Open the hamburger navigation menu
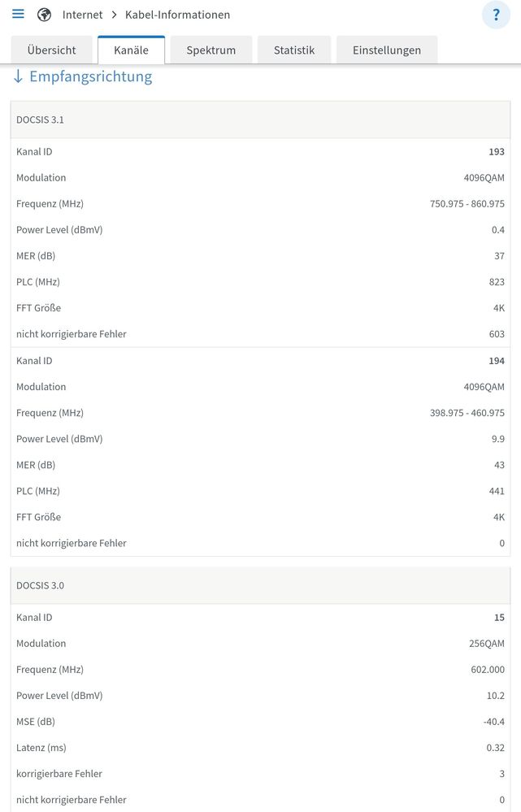This screenshot has width=521, height=812. coord(18,15)
